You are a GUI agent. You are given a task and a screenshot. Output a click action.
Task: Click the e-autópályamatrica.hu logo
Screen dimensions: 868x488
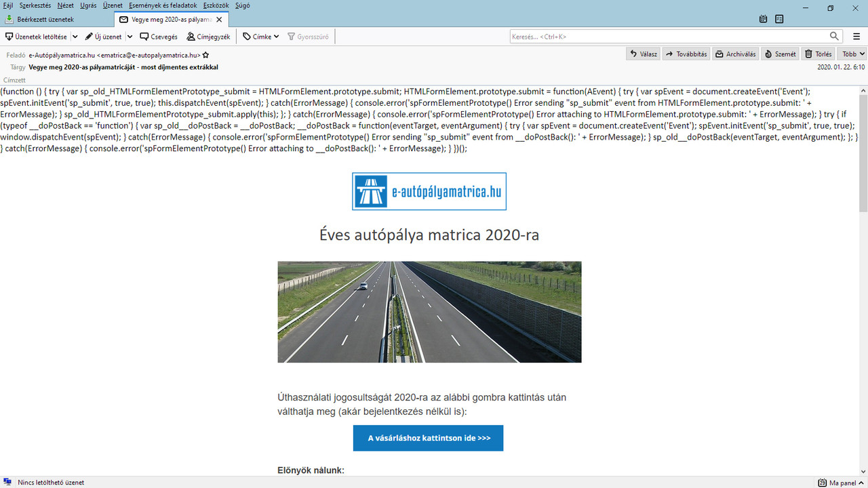[x=429, y=191]
